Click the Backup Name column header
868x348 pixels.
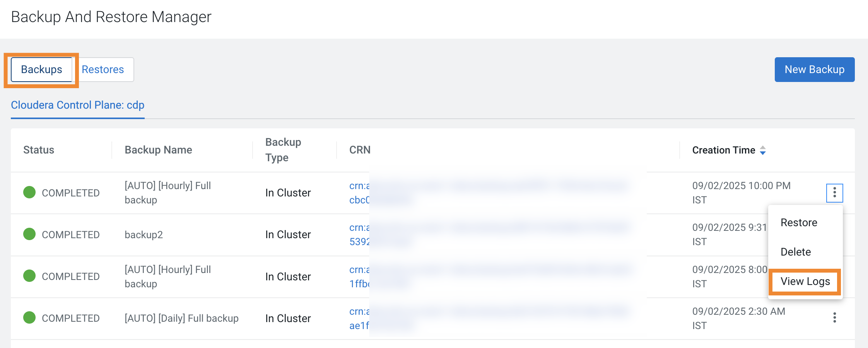click(x=158, y=150)
